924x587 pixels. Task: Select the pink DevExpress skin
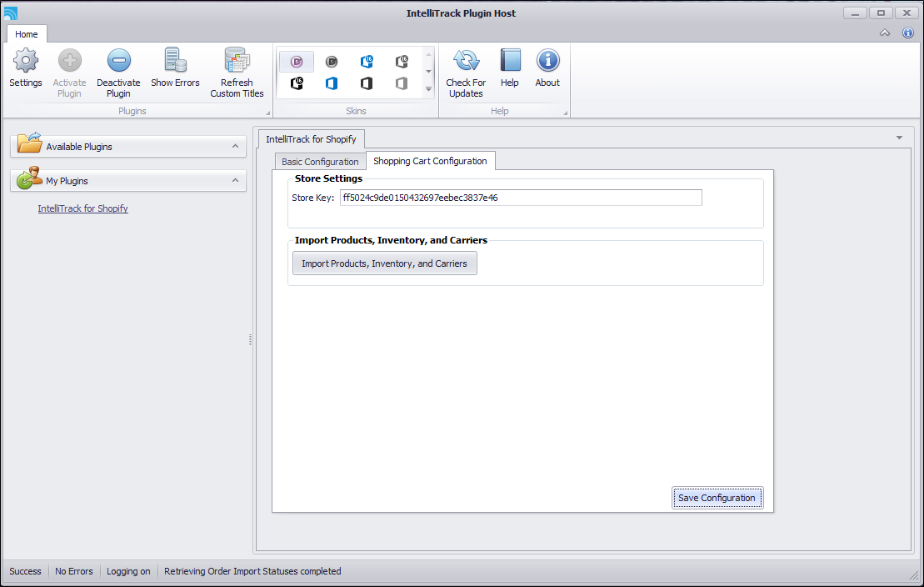(x=297, y=62)
